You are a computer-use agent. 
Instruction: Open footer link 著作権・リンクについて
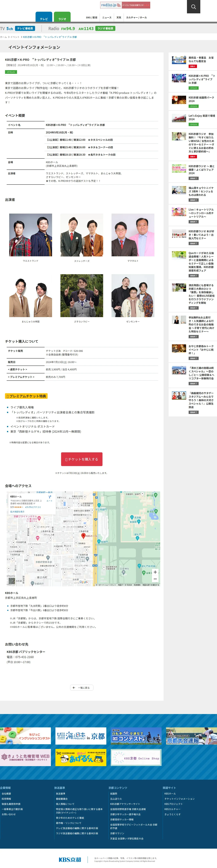click(x=69, y=823)
